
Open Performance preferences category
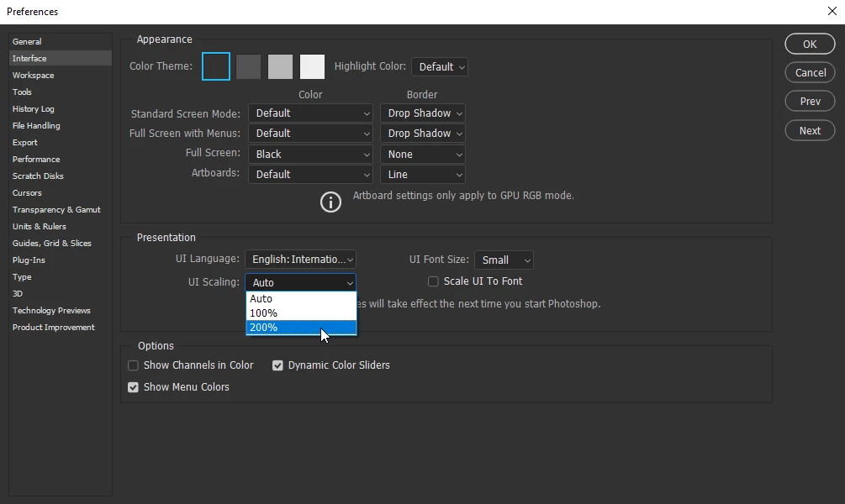coord(61,159)
